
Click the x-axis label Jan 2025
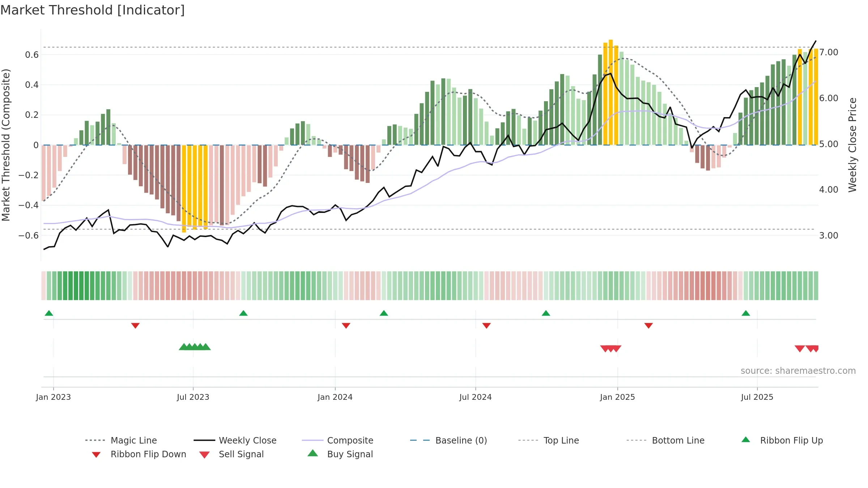pyautogui.click(x=618, y=397)
